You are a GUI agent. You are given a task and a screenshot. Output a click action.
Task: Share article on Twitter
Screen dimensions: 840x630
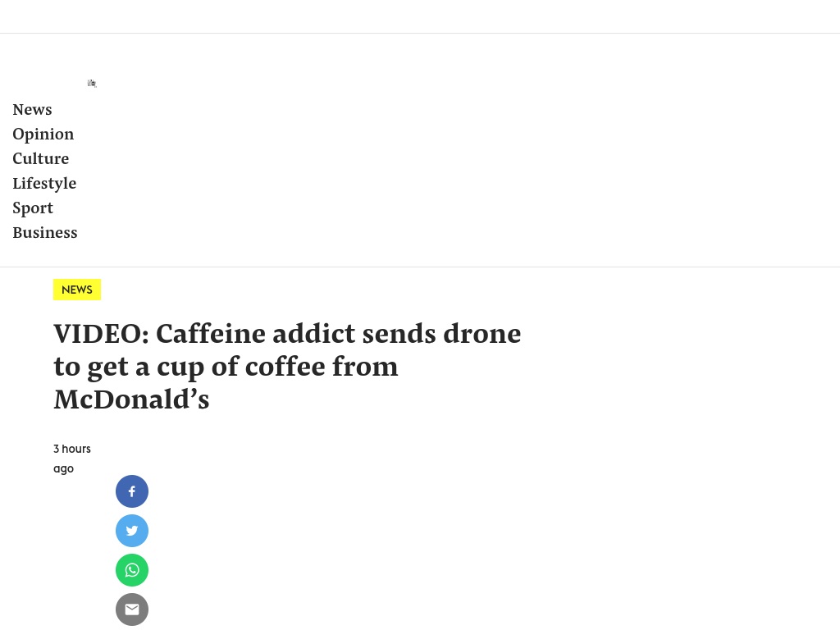point(132,531)
